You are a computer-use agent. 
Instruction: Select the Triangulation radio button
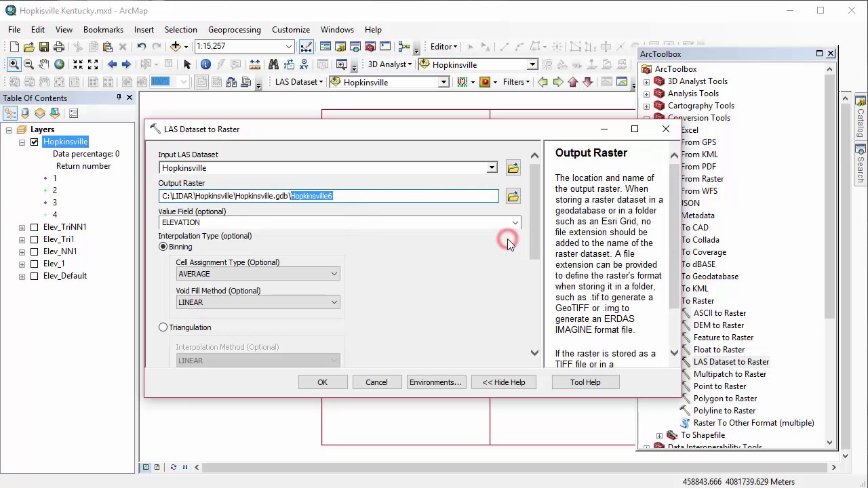(x=163, y=327)
